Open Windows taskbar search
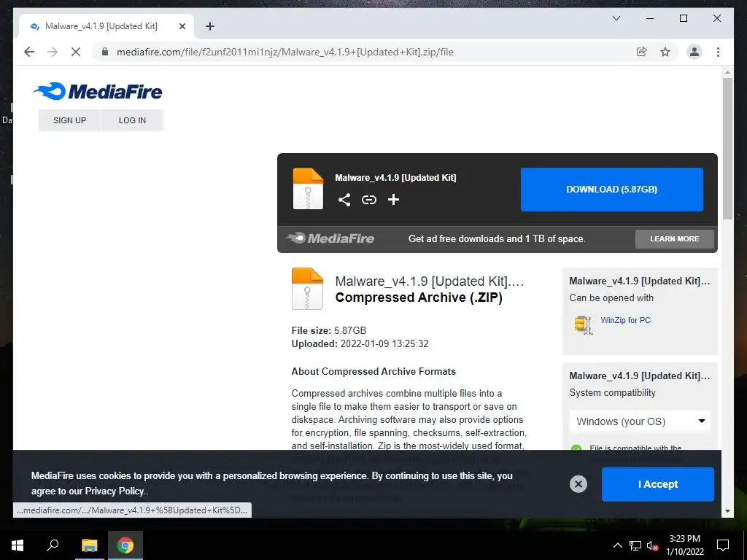Image resolution: width=747 pixels, height=560 pixels. 53,545
